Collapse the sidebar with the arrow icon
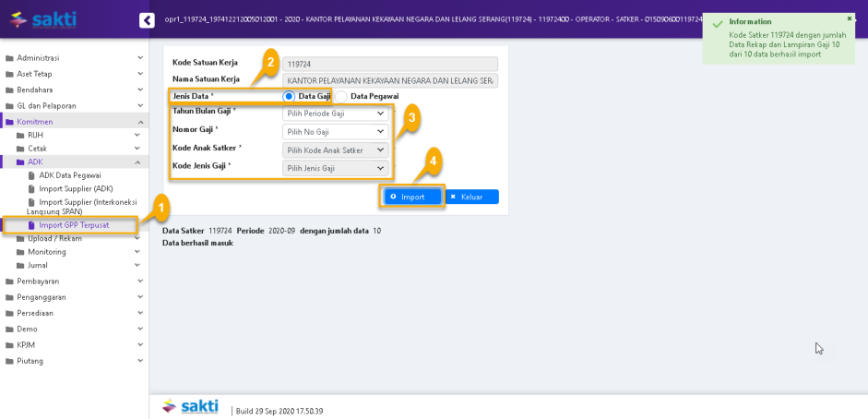This screenshot has width=868, height=419. [x=147, y=19]
